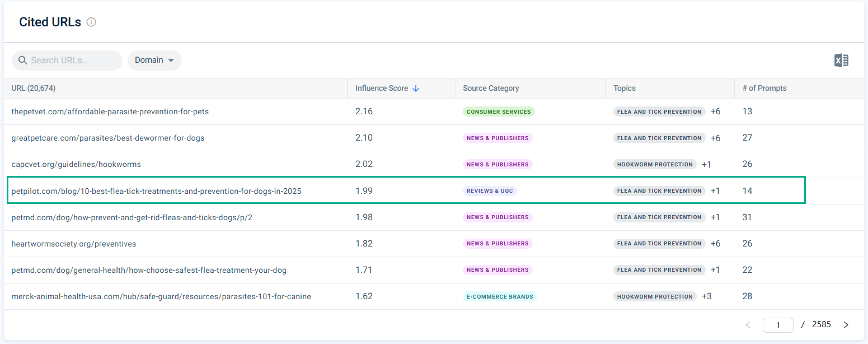The image size is (868, 344).
Task: Click the search magnifier icon
Action: [x=22, y=60]
